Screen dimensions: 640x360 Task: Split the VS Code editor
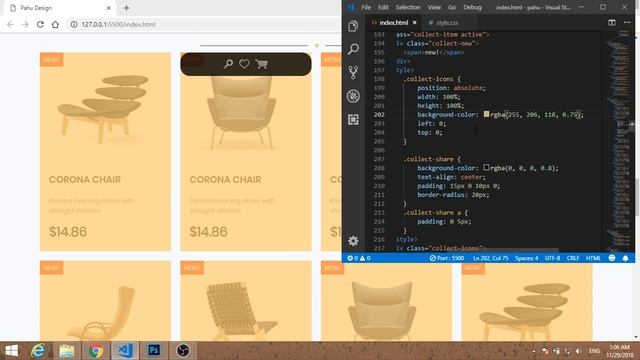point(611,22)
